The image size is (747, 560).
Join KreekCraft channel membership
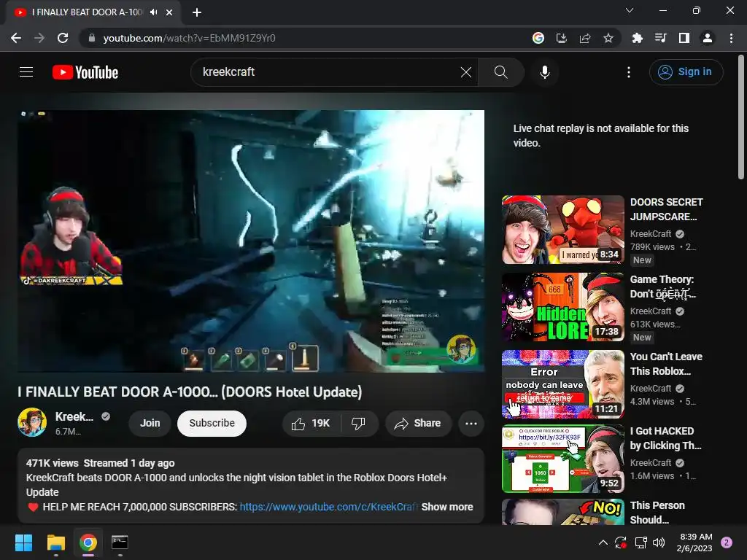(150, 424)
